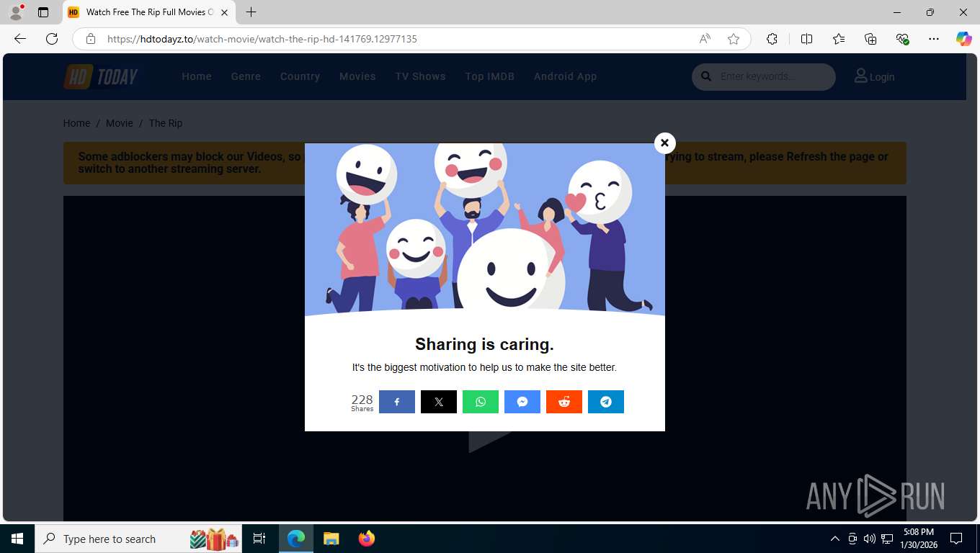Viewport: 980px width, 553px height.
Task: Add this page to favorites star
Action: click(x=734, y=39)
